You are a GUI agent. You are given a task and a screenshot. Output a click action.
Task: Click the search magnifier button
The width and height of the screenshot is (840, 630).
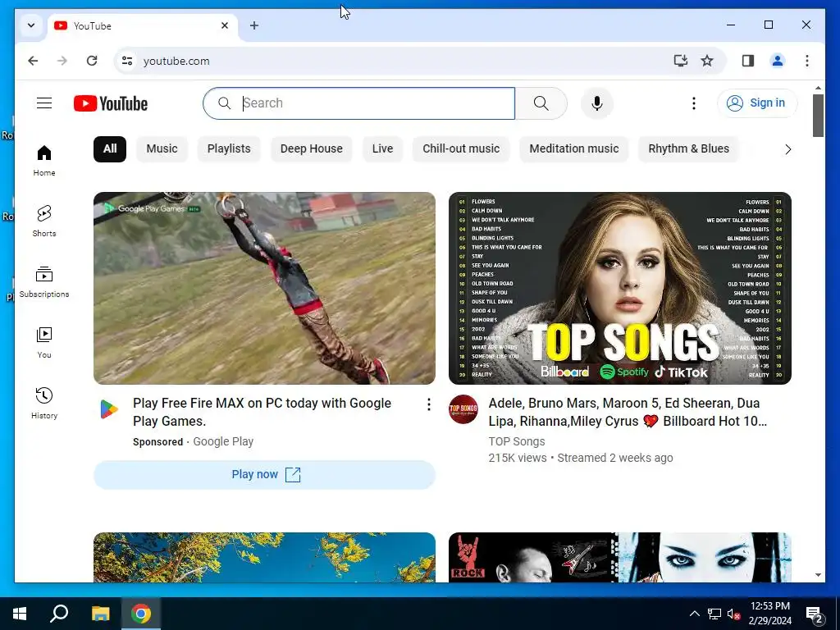(541, 103)
